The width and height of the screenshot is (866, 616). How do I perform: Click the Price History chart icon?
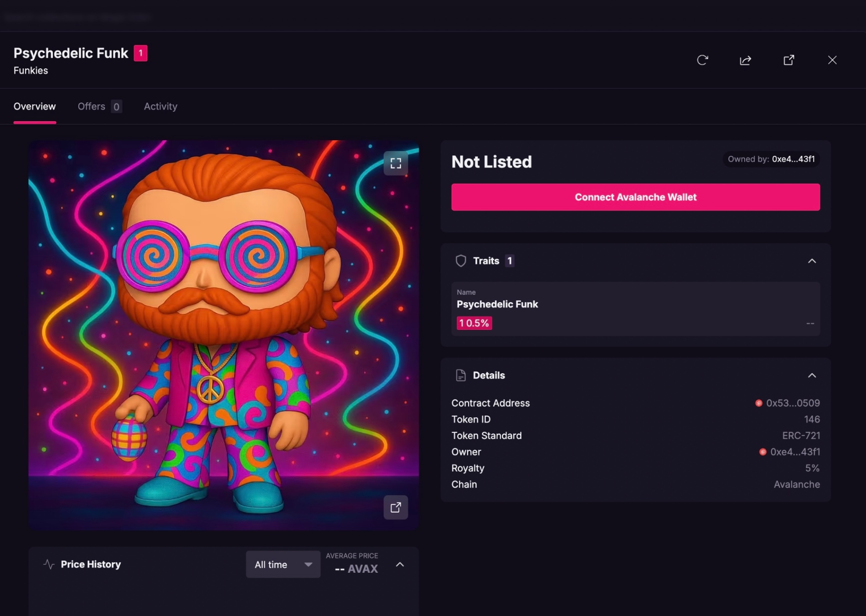coord(49,564)
